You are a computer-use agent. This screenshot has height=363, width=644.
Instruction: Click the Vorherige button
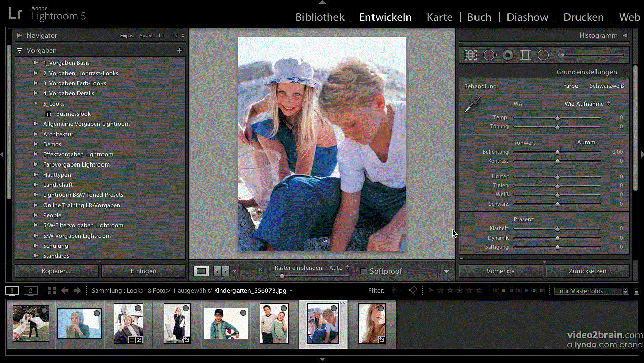500,271
